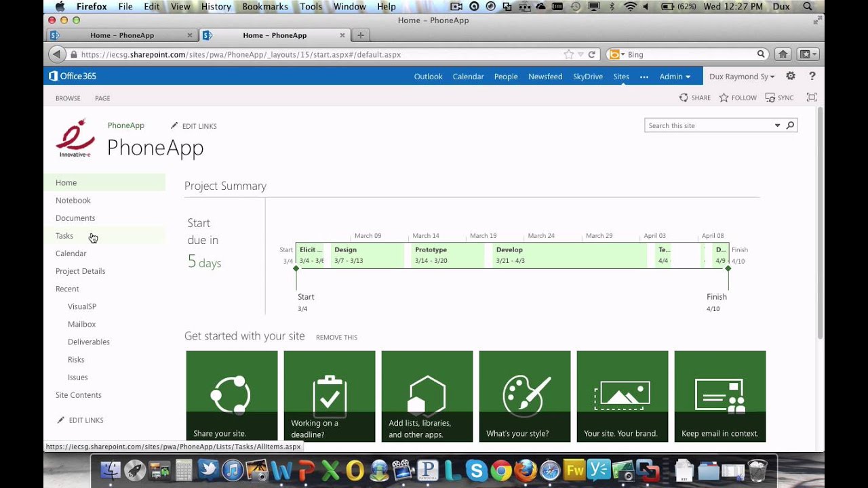
Task: Click the Firefox home button
Action: [x=783, y=54]
